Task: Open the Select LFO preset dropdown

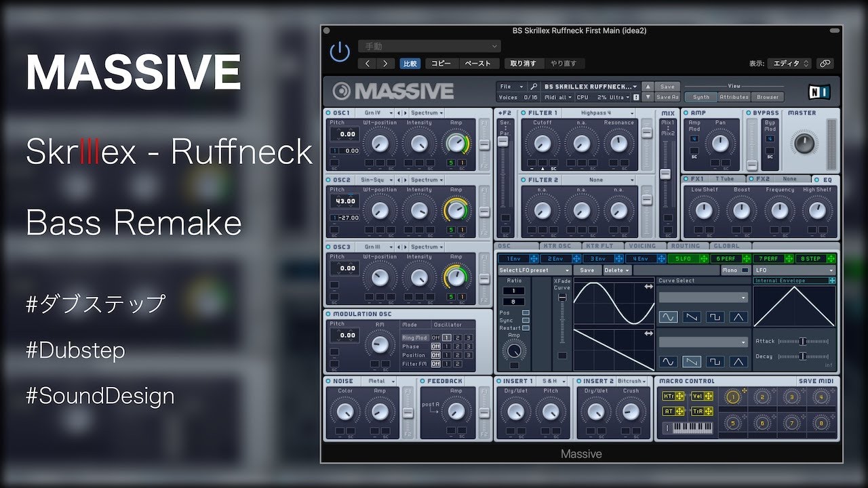Action: [x=536, y=270]
